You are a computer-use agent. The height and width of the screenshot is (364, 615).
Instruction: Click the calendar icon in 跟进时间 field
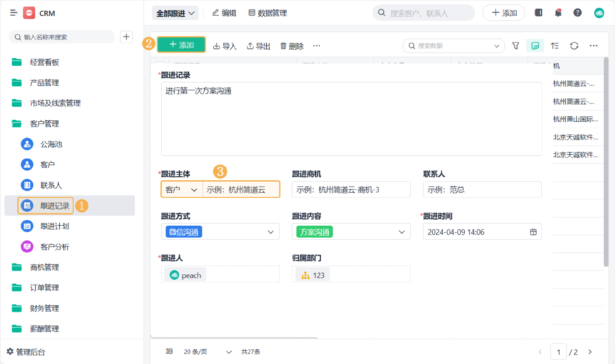pyautogui.click(x=533, y=232)
